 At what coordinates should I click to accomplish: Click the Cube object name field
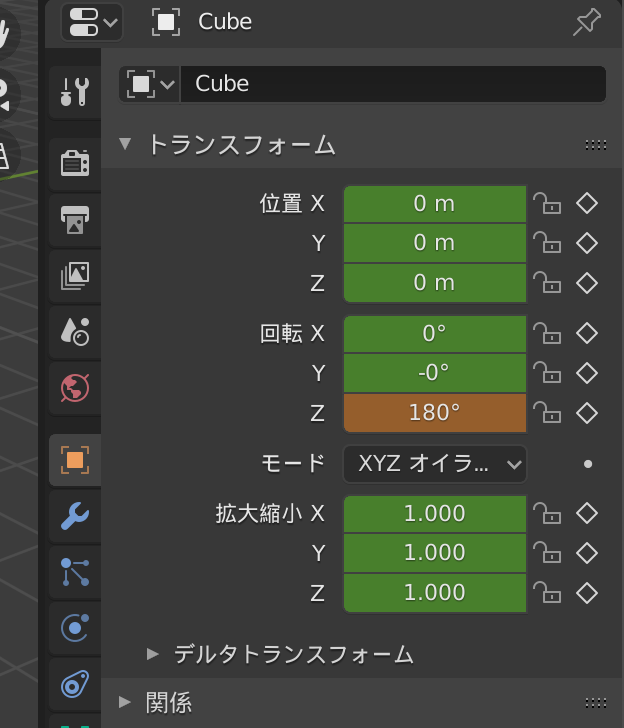tap(393, 84)
